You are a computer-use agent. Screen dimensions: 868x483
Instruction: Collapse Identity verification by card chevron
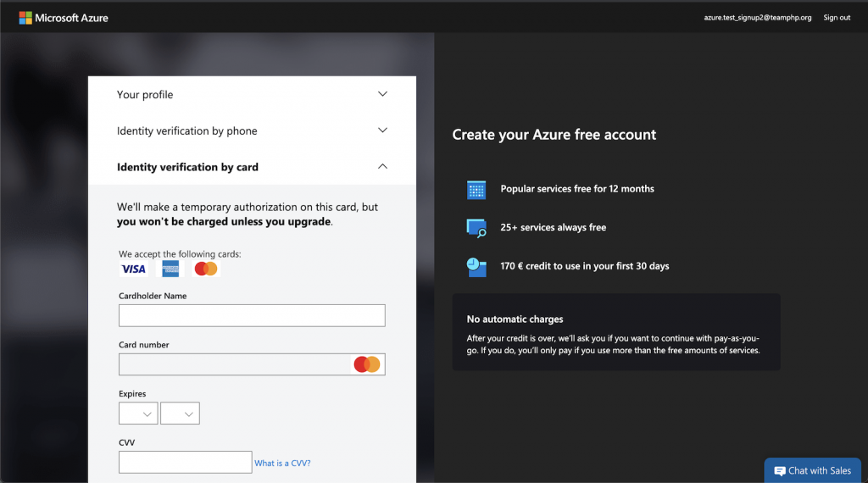(382, 167)
